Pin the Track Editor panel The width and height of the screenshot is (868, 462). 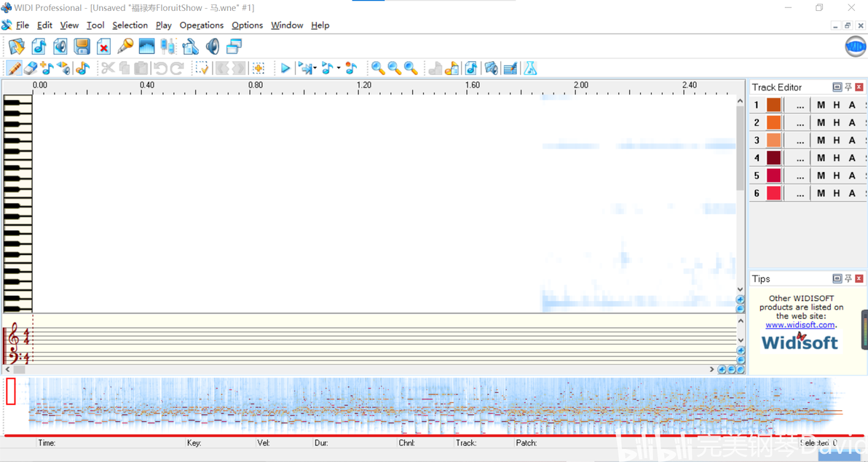coord(848,87)
